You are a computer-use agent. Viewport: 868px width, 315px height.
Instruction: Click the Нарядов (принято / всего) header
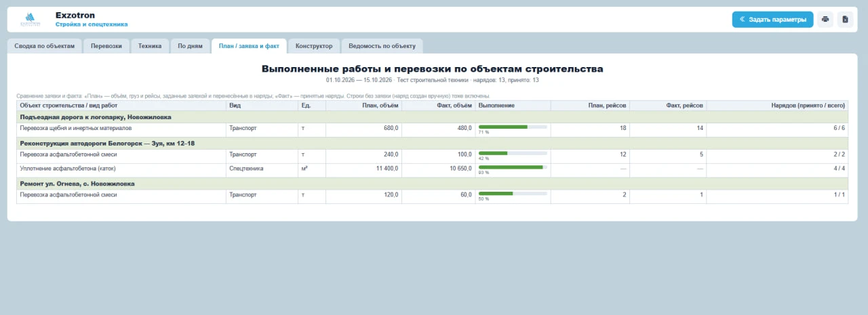pos(777,106)
